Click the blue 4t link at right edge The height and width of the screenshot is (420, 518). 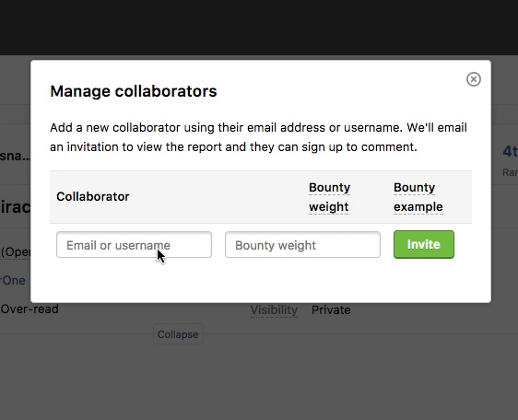click(x=510, y=152)
